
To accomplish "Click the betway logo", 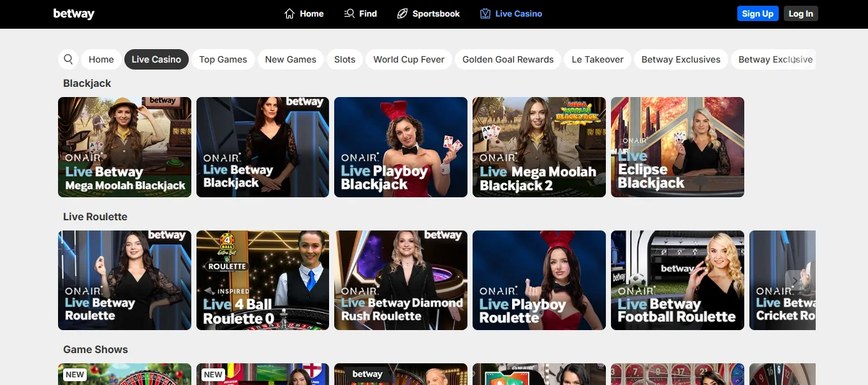I will (x=74, y=13).
